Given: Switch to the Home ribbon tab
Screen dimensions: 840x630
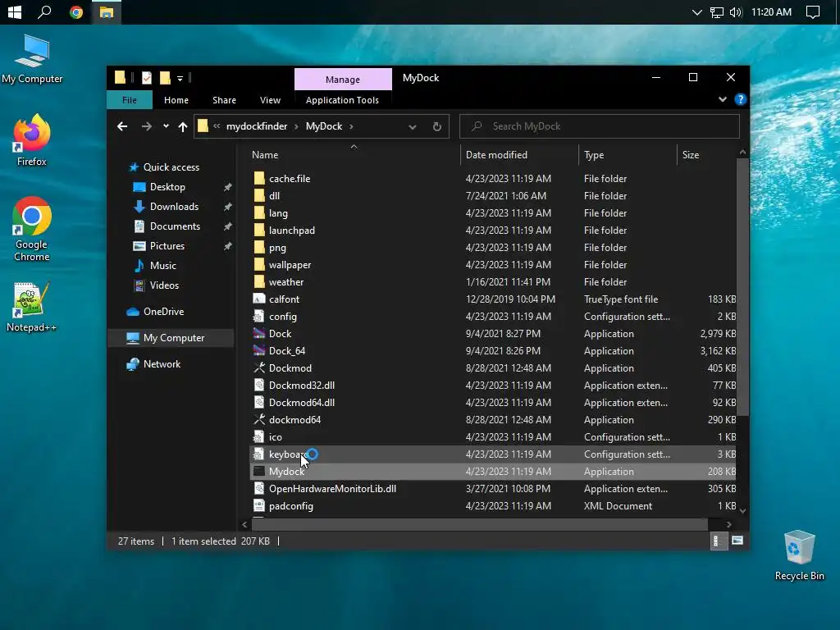Looking at the screenshot, I should pos(176,100).
